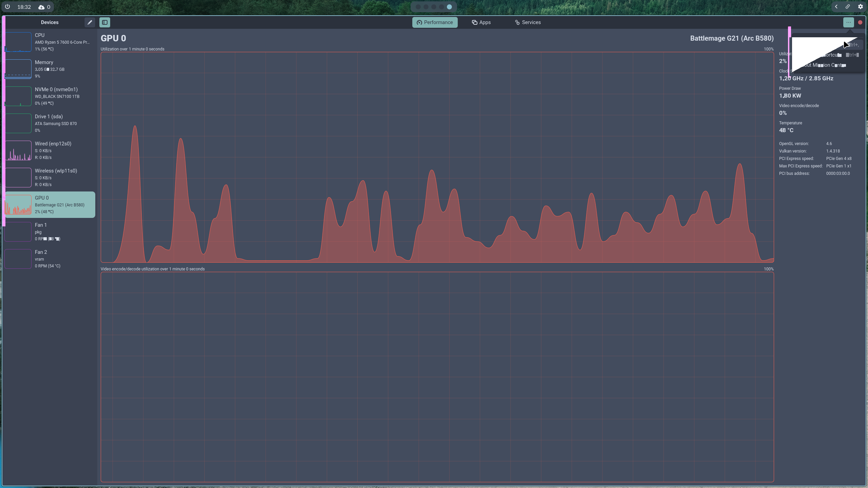Select Fan 2 vram entry

pyautogui.click(x=50, y=259)
